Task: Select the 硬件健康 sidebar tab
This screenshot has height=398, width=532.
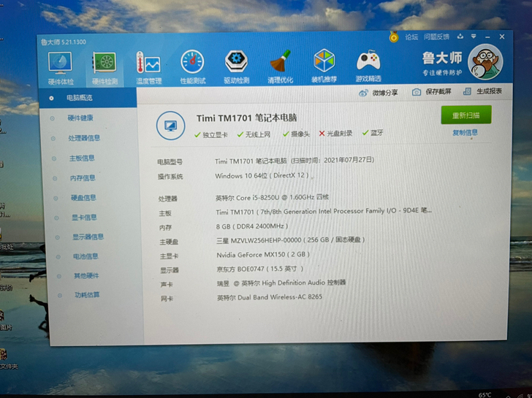Action: 80,118
